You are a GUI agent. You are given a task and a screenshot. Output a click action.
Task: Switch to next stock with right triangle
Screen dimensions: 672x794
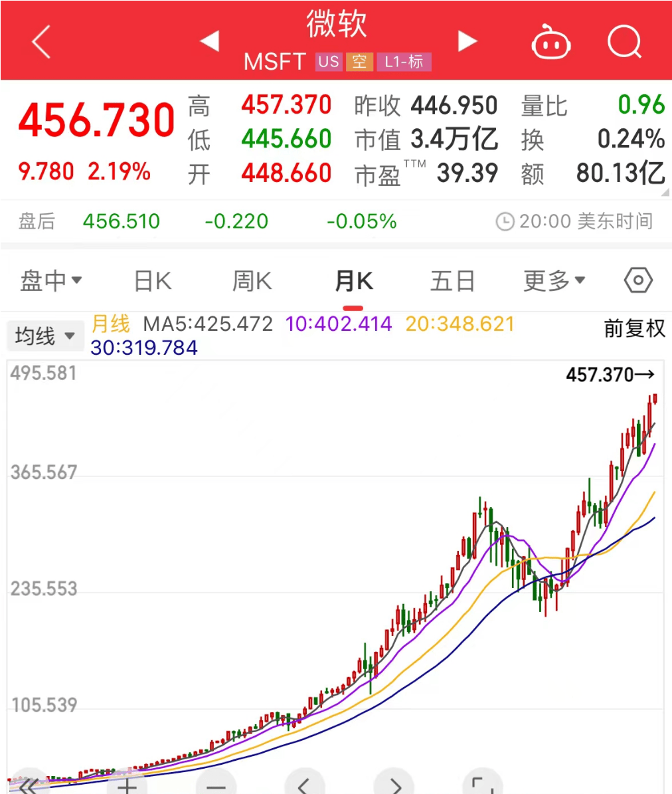click(467, 41)
